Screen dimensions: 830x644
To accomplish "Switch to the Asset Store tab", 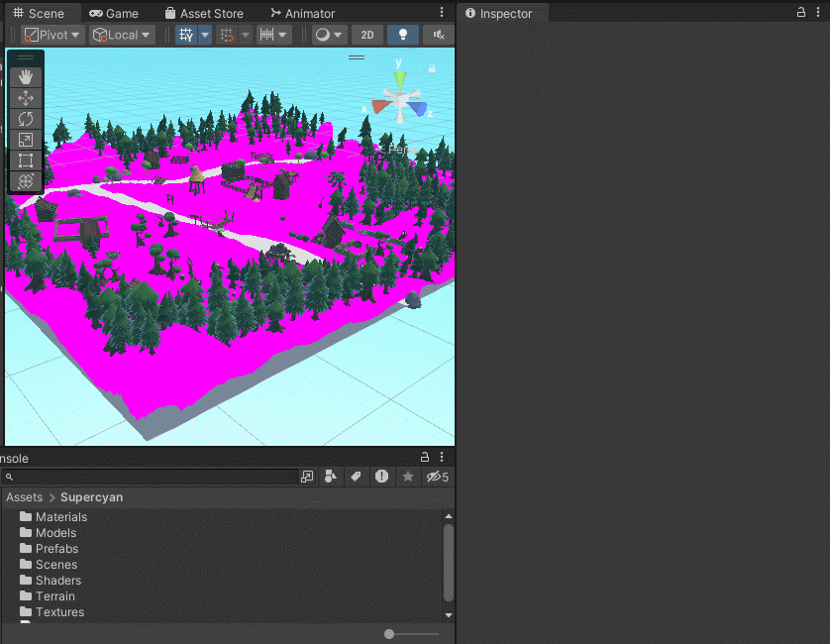I will click(204, 13).
